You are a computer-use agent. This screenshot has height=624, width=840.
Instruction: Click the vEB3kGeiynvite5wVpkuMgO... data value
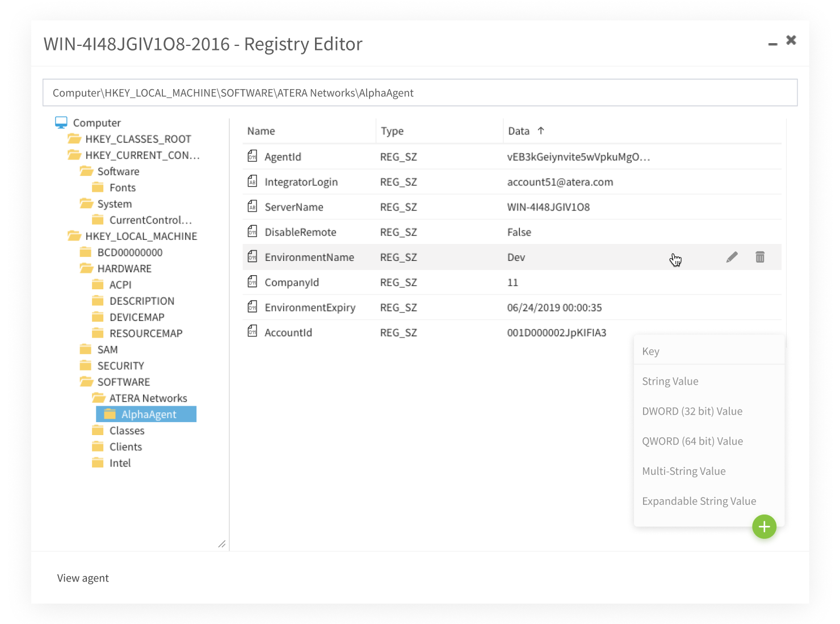(578, 157)
